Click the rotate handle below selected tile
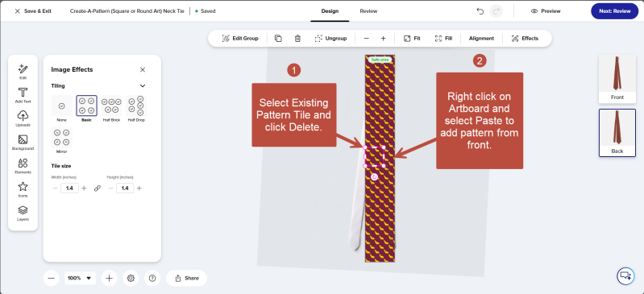Screen dimensions: 644x294 tap(374, 176)
